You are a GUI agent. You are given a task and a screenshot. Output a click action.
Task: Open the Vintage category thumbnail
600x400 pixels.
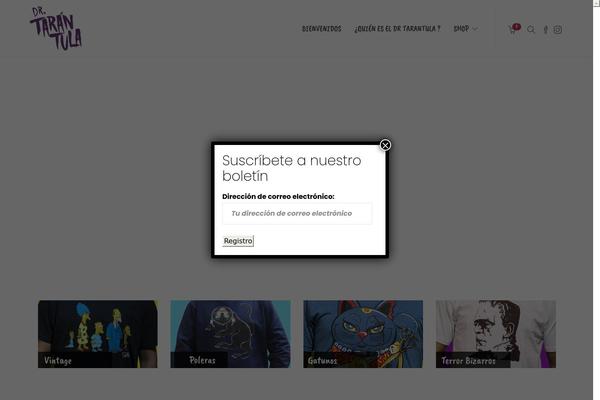pyautogui.click(x=98, y=334)
